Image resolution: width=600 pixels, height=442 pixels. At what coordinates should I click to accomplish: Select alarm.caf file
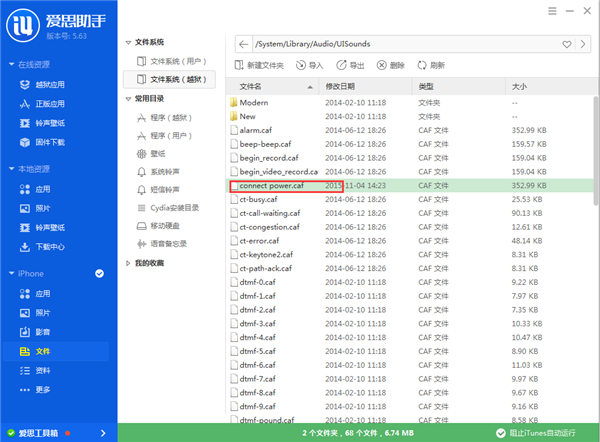point(410,130)
